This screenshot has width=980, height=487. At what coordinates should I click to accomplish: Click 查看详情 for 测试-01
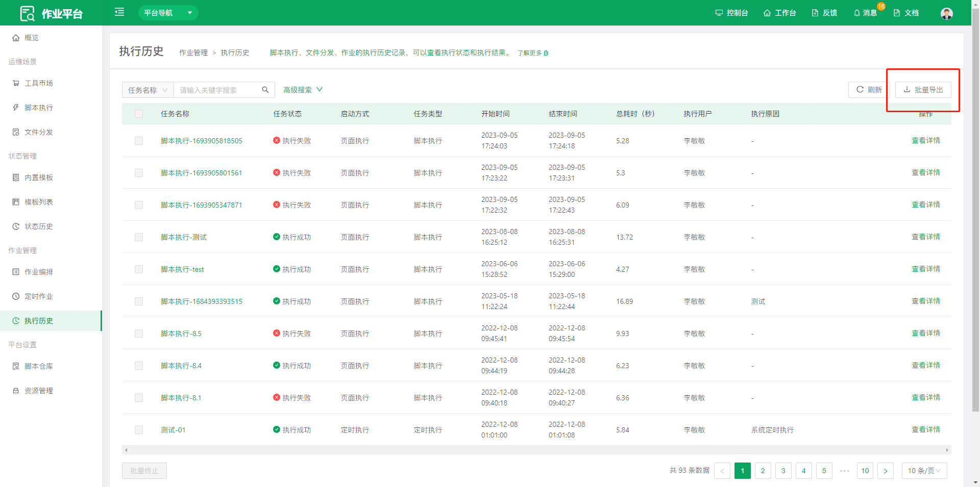coord(926,429)
